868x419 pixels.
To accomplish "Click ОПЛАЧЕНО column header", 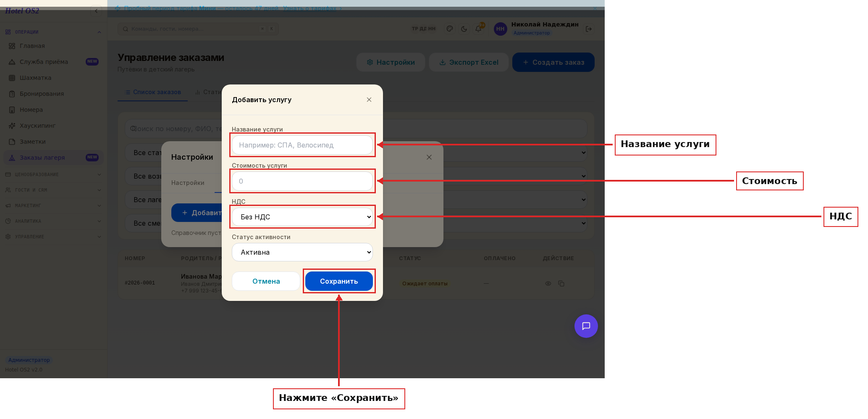I will coord(500,258).
